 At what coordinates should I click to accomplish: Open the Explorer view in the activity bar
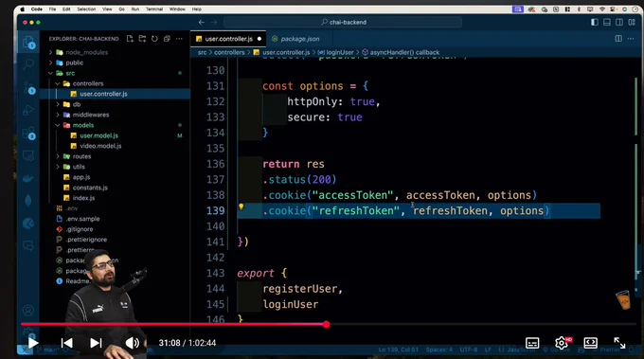pyautogui.click(x=28, y=43)
